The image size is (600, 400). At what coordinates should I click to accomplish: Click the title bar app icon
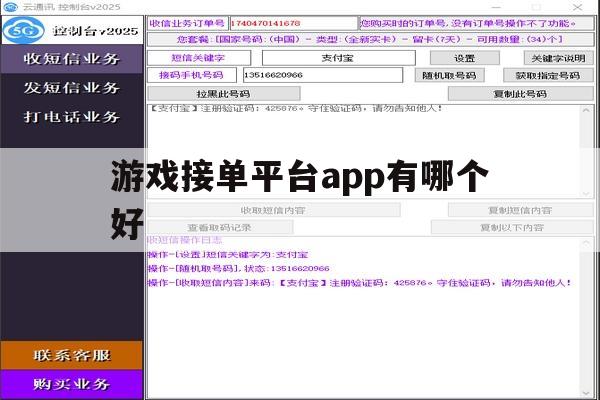(10, 7)
